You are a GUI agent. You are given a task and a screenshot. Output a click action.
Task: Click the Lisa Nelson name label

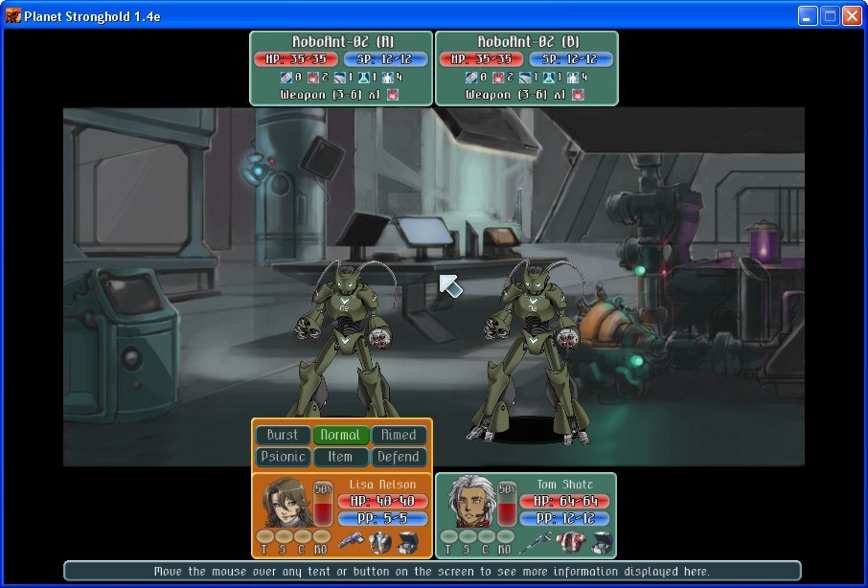382,485
